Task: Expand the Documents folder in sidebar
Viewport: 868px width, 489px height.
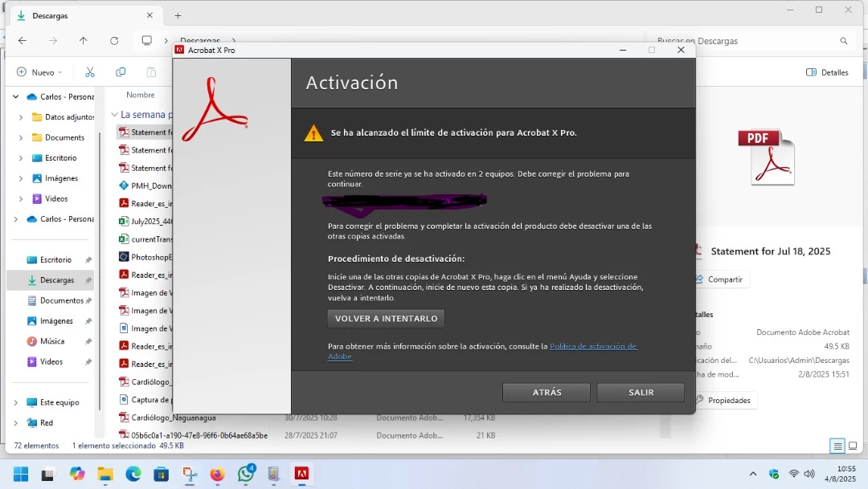Action: coord(21,138)
